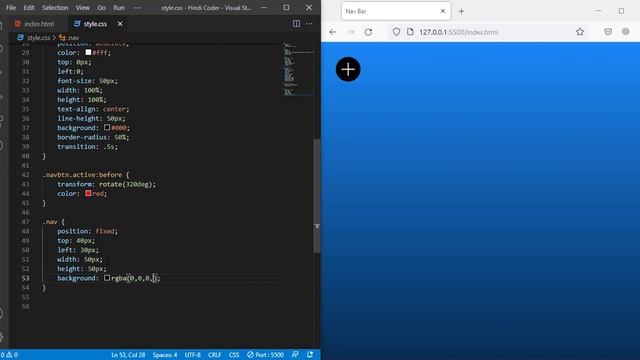
Task: Click UTF-8 encoding in status bar
Action: (x=193, y=355)
